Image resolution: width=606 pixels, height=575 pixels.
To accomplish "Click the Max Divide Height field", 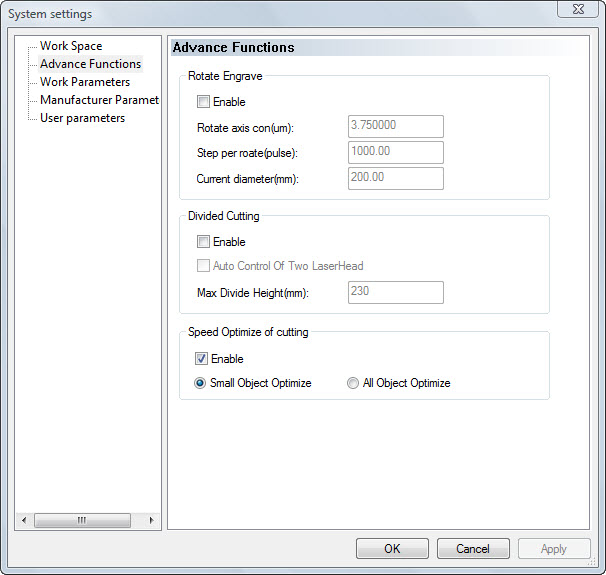I will [395, 292].
